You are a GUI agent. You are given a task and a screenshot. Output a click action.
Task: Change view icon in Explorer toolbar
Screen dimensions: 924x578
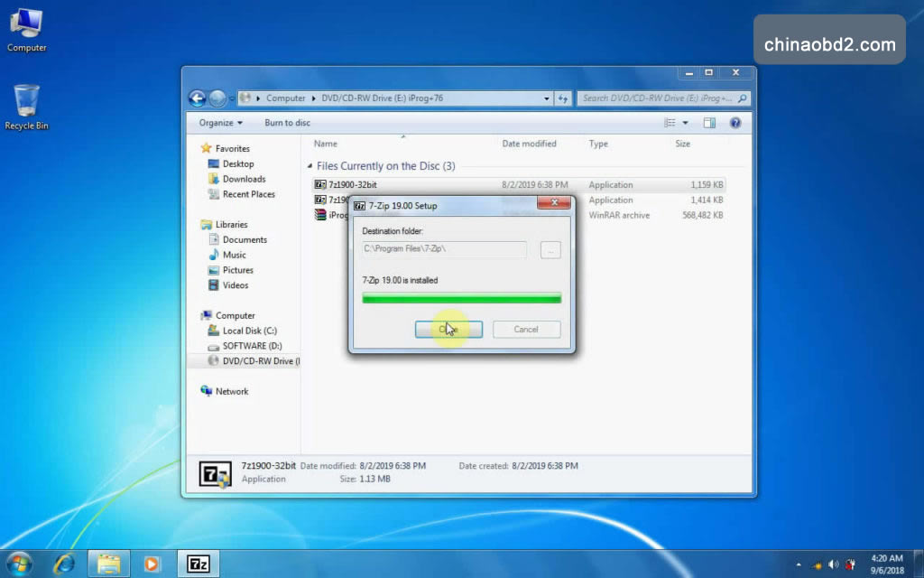coord(670,123)
